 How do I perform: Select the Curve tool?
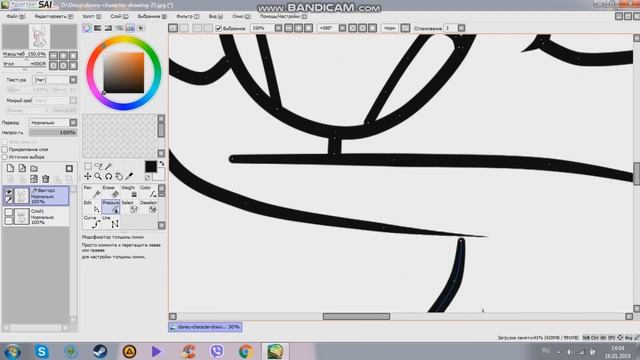click(92, 222)
